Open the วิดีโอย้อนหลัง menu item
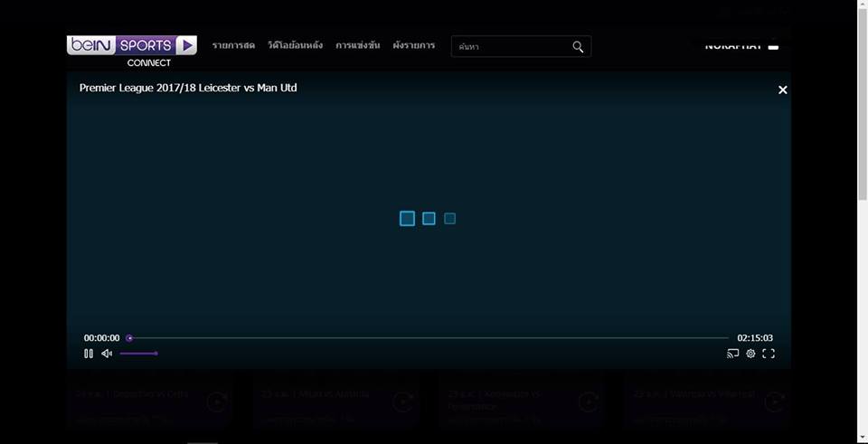Viewport: 868px width, 444px height. click(x=295, y=45)
